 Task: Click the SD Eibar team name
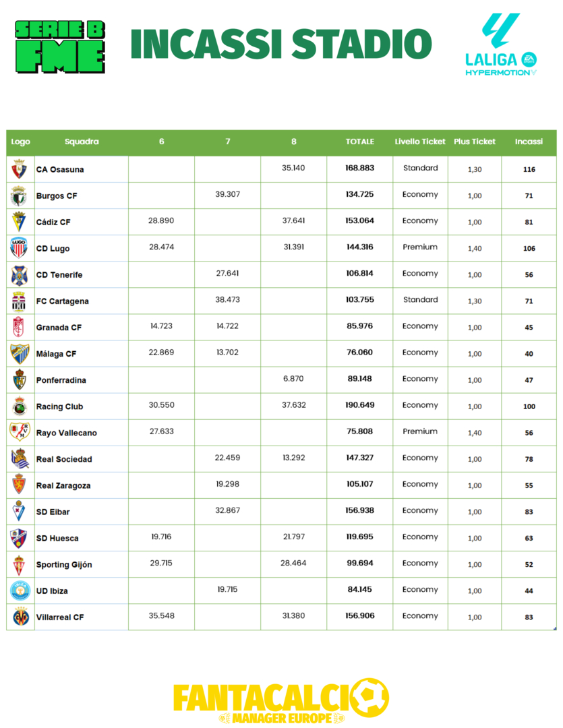[53, 512]
